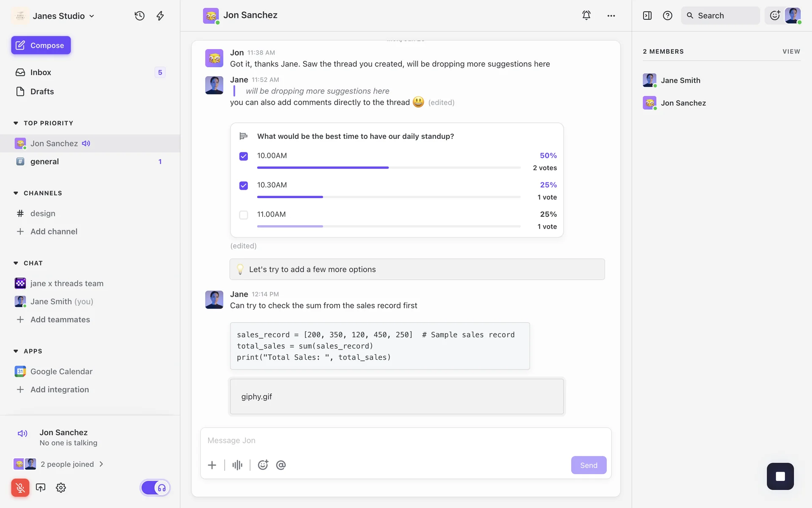Unmute the red microphone button
Viewport: 812px width, 508px height.
tap(20, 488)
